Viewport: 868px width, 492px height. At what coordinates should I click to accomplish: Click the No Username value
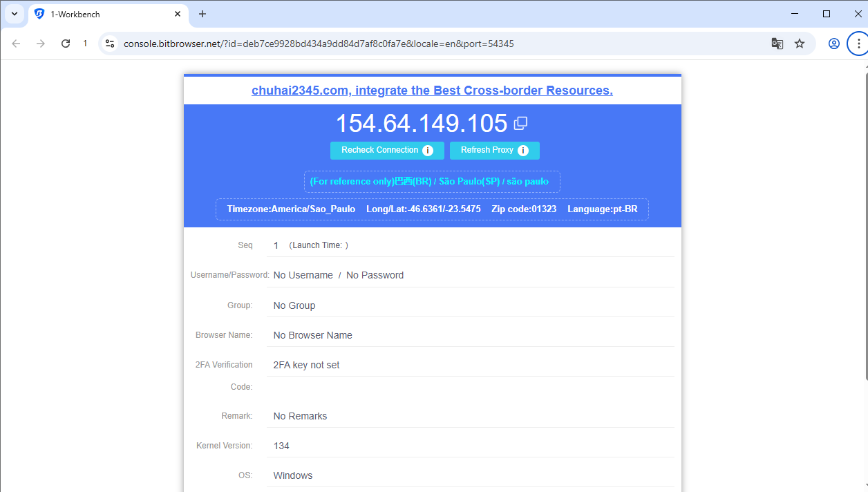[303, 275]
